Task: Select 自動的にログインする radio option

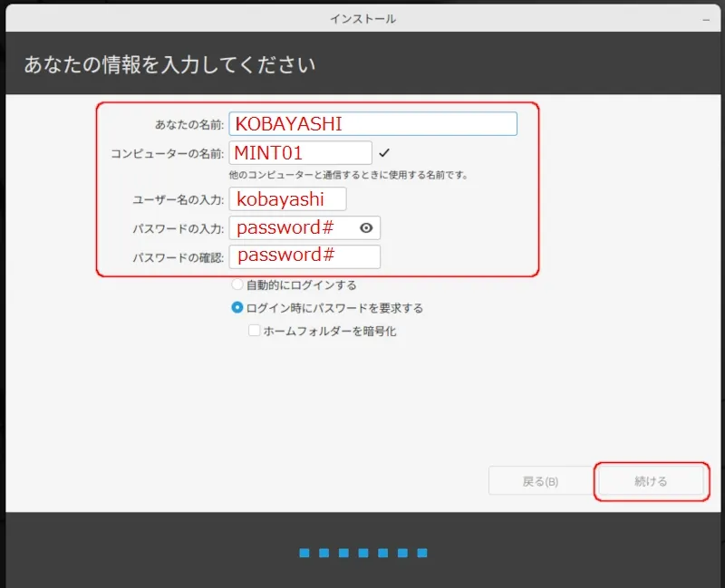Action: (x=237, y=285)
